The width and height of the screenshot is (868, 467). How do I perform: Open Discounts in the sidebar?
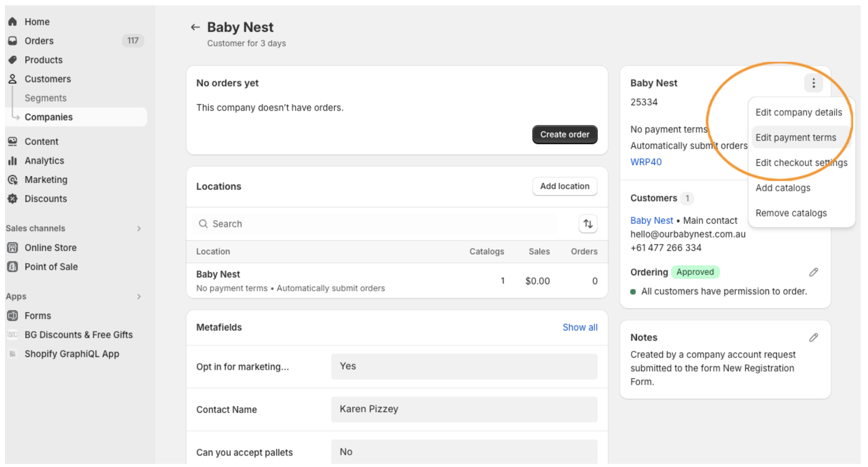[46, 198]
